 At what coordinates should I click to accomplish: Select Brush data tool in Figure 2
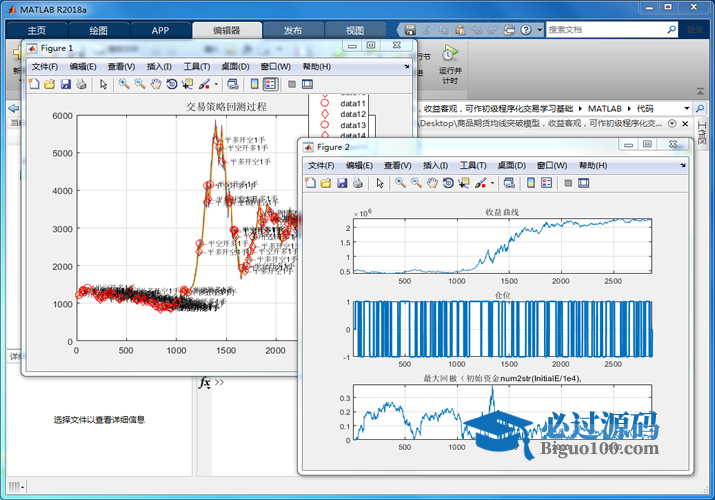[x=480, y=183]
